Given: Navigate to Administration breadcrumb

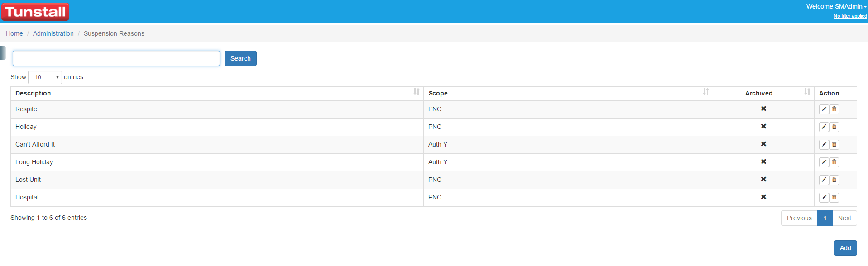Looking at the screenshot, I should [53, 33].
